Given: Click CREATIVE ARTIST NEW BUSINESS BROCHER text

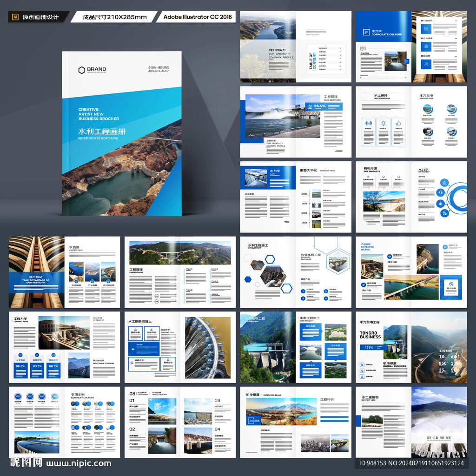Looking at the screenshot, I should click(x=99, y=114).
